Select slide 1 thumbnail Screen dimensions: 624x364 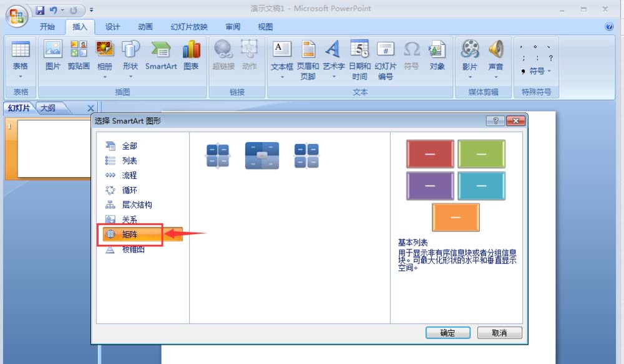[54, 148]
